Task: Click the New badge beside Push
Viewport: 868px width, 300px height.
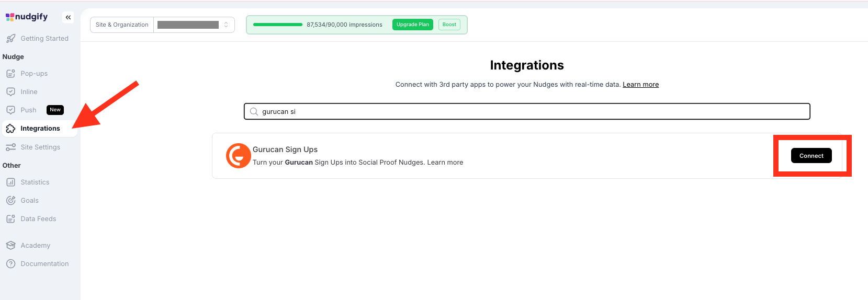Action: pyautogui.click(x=55, y=110)
